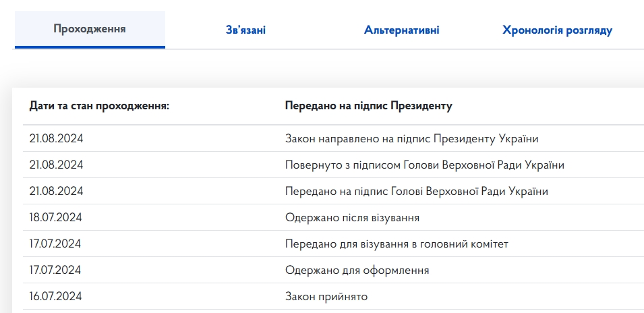Image resolution: width=644 pixels, height=313 pixels.
Task: Click the 'Одержано для оформлення' status
Action: (x=357, y=270)
